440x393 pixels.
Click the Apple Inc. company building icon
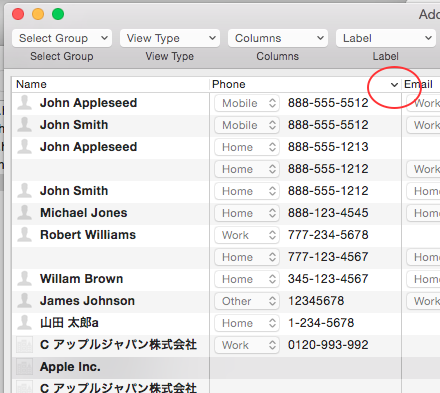24,367
